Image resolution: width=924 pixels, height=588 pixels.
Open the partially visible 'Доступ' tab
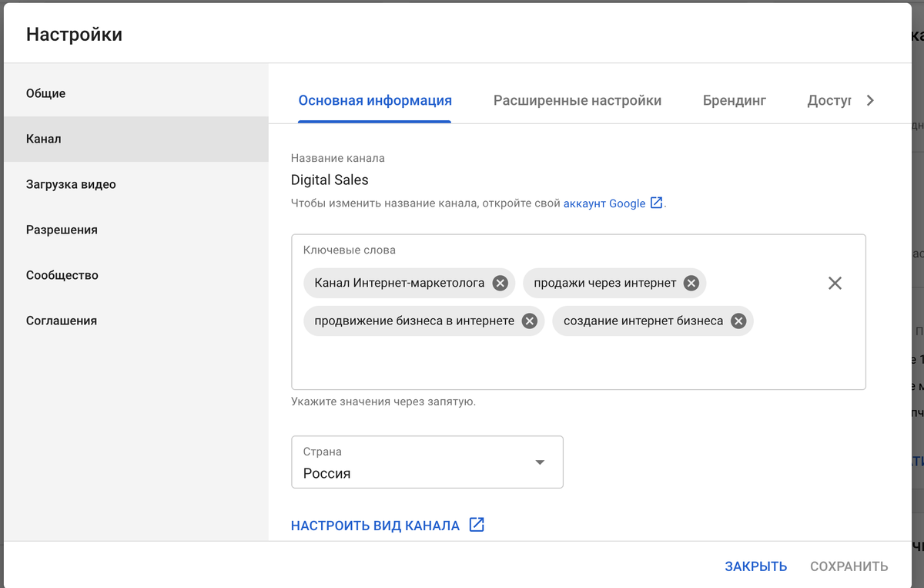(829, 100)
